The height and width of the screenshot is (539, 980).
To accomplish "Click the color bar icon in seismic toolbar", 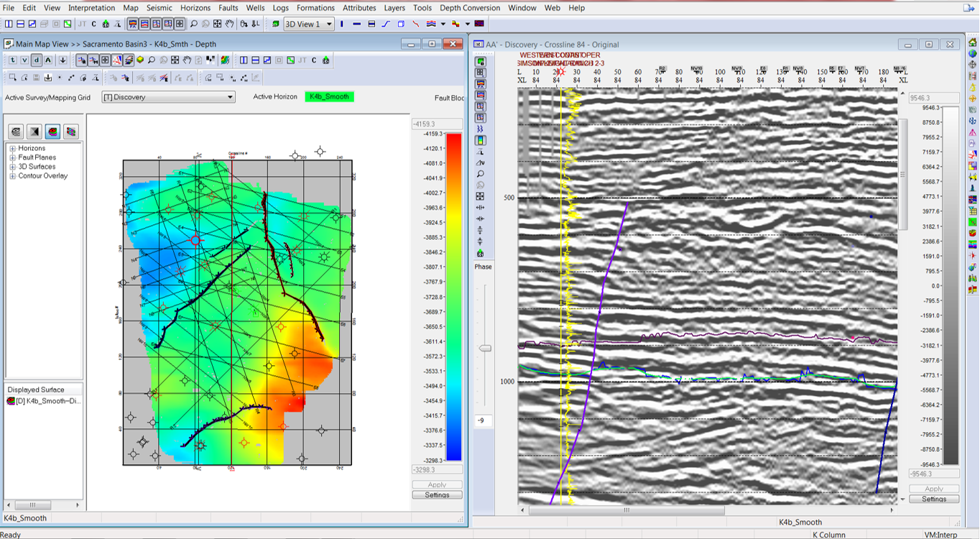I will click(480, 140).
